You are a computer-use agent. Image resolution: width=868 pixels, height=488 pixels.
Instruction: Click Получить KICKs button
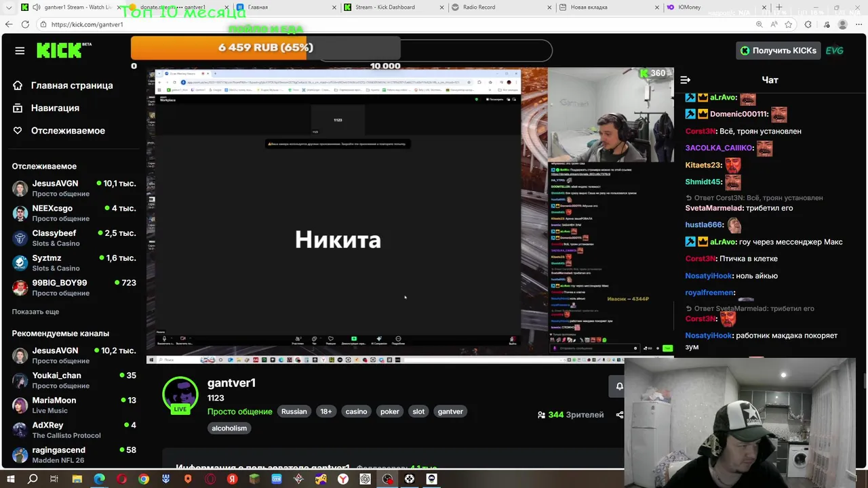coord(778,50)
